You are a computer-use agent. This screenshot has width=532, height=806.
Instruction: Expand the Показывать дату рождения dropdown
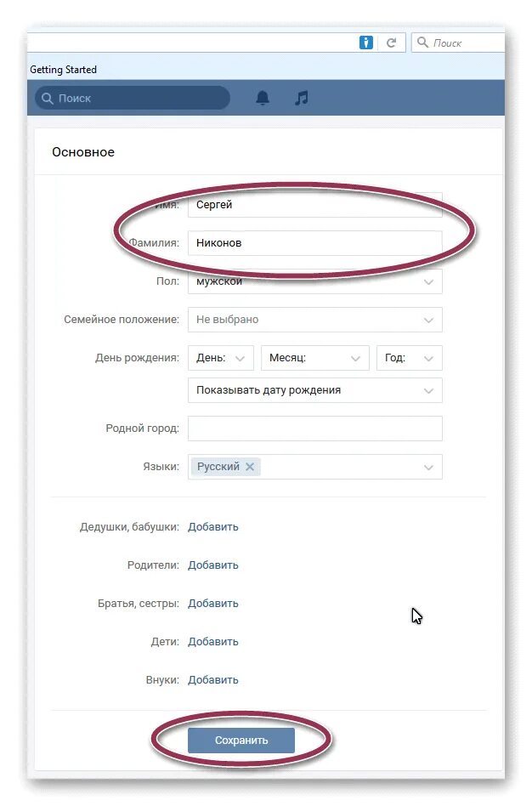pos(314,390)
